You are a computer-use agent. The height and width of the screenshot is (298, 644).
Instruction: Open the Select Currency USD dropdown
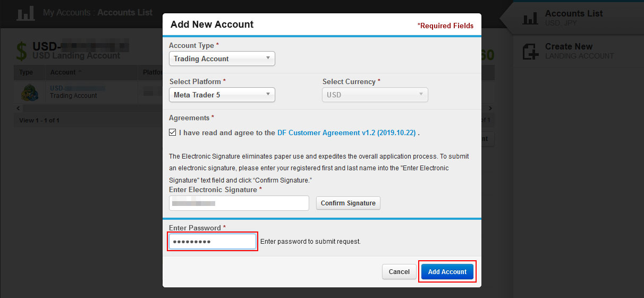[x=375, y=95]
